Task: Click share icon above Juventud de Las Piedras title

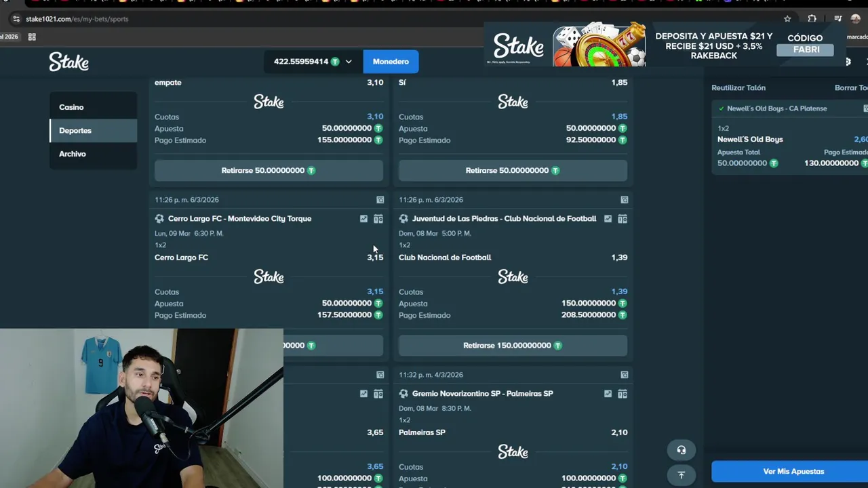Action: [624, 200]
